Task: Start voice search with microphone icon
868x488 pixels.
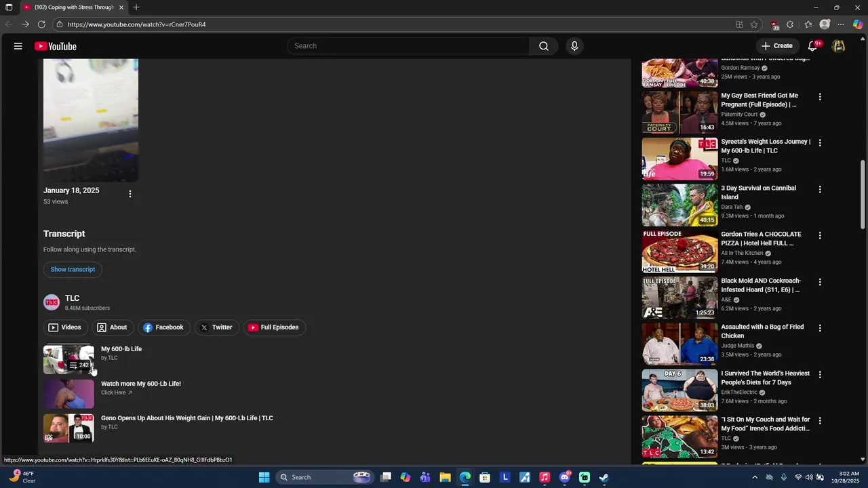Action: click(x=574, y=46)
